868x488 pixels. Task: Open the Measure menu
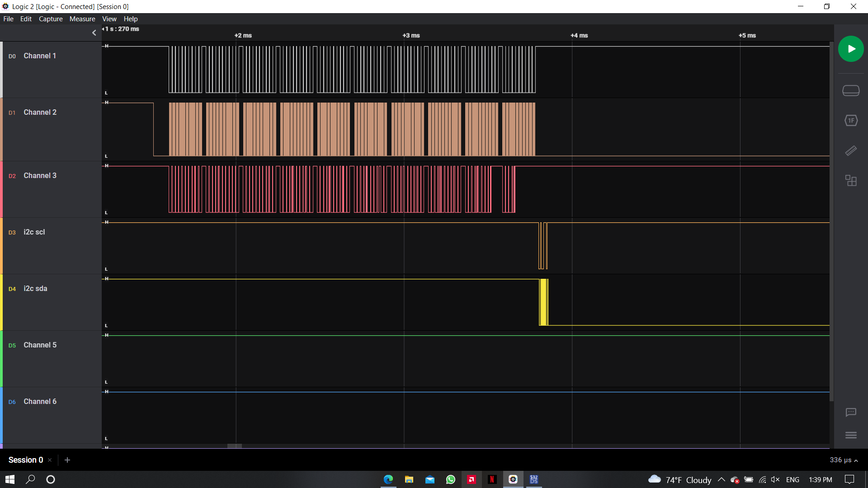pos(82,19)
